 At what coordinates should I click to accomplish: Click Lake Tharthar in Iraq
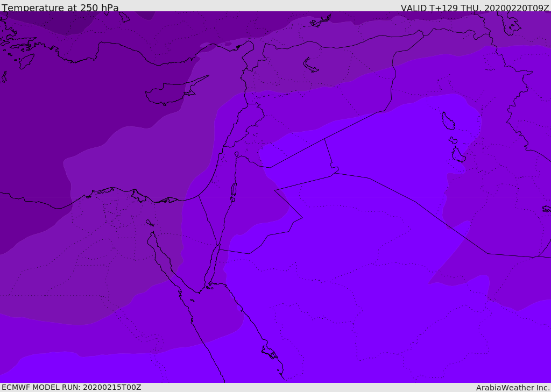tap(448, 121)
